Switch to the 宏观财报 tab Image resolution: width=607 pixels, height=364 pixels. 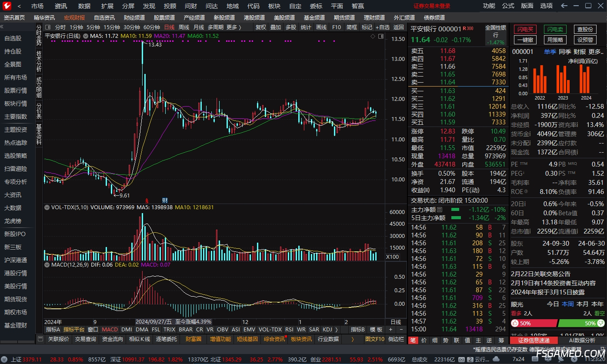pos(74,18)
